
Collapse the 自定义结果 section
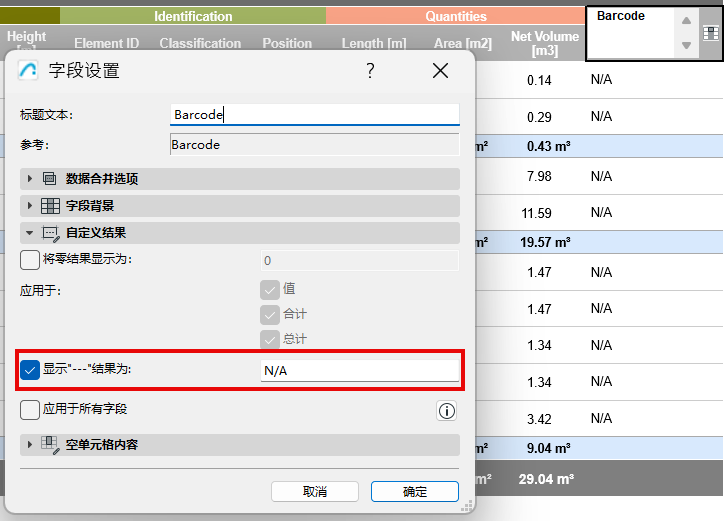(x=30, y=233)
